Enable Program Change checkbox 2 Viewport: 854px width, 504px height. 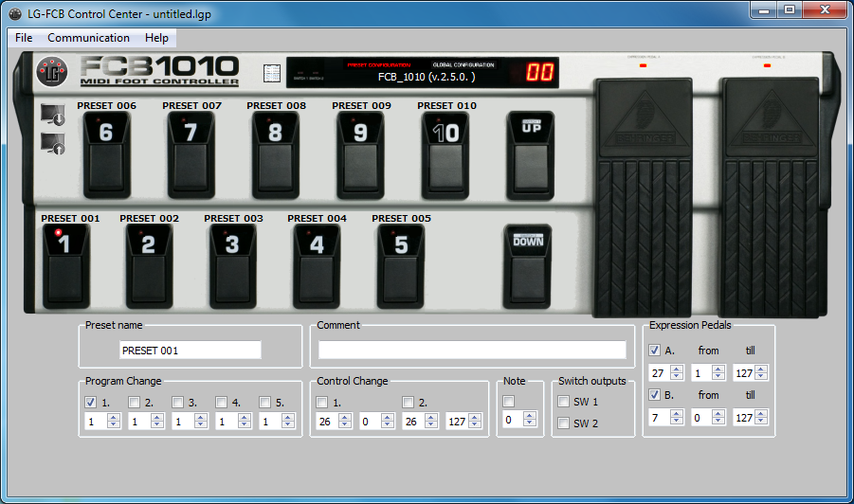[135, 402]
